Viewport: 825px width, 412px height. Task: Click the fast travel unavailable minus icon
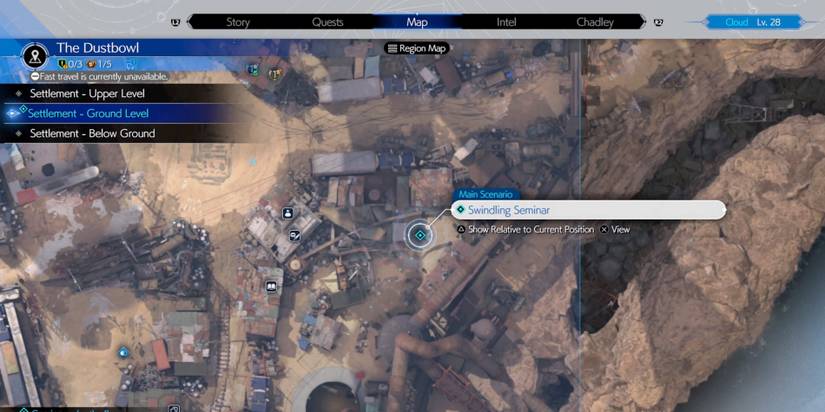click(x=35, y=77)
